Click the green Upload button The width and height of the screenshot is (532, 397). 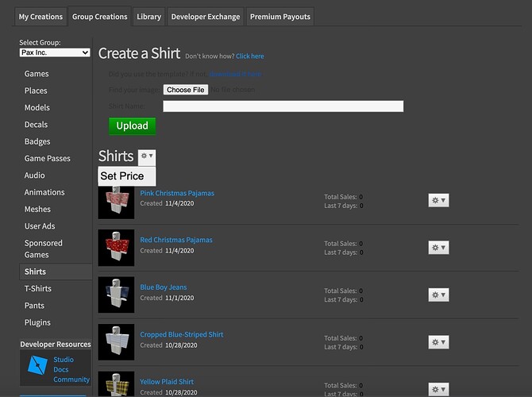pos(133,126)
